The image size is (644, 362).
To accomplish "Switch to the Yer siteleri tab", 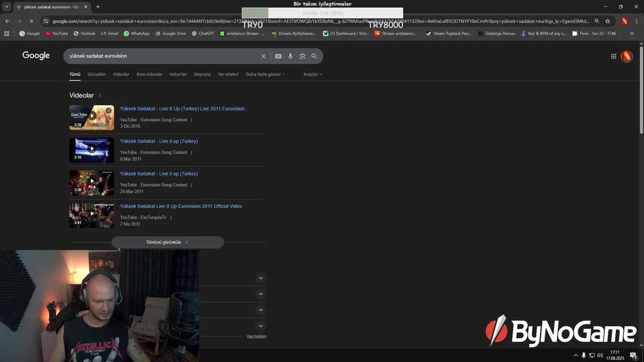I will (x=228, y=74).
